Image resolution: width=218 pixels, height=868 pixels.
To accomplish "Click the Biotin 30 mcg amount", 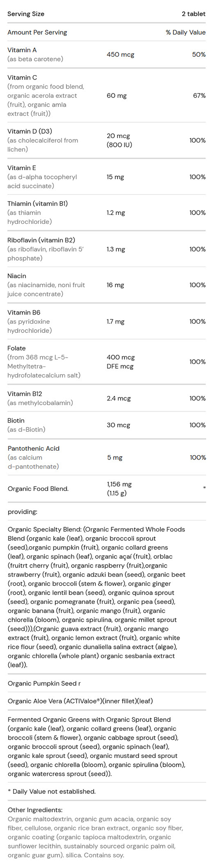I will click(x=118, y=425).
